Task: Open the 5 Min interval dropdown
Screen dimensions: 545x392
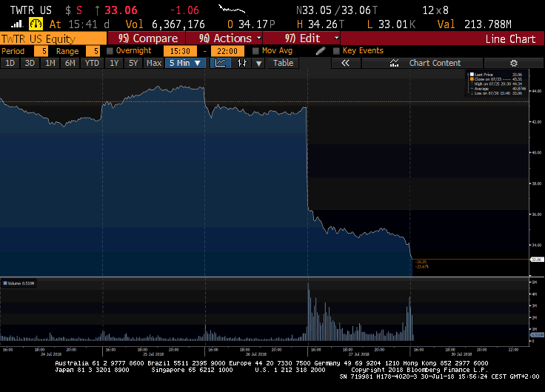Action: pos(185,63)
